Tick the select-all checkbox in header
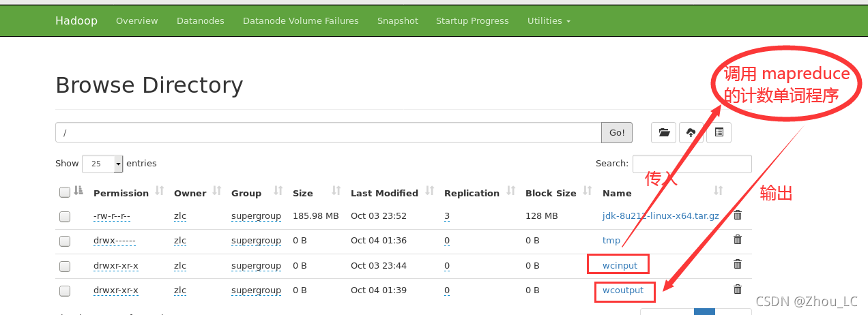 point(65,192)
